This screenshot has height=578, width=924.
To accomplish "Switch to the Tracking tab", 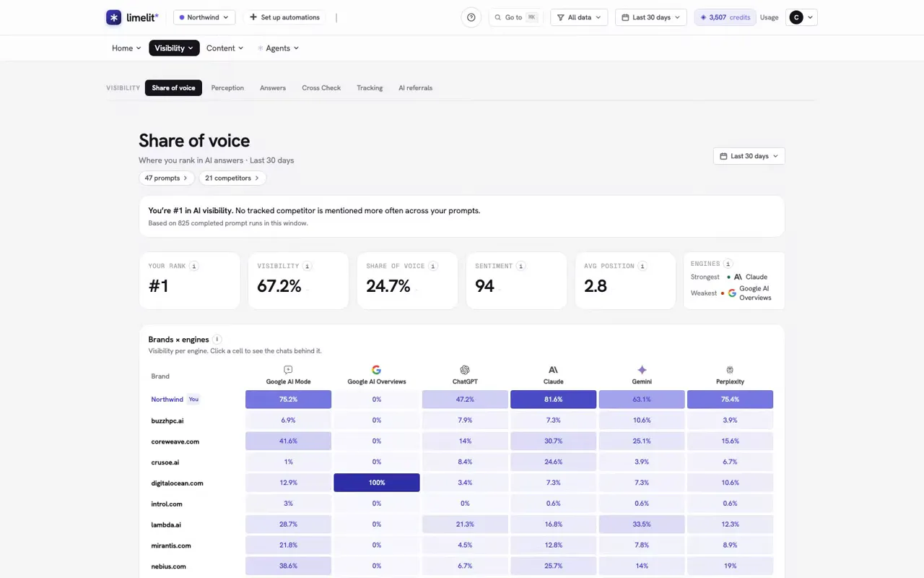I will (370, 87).
